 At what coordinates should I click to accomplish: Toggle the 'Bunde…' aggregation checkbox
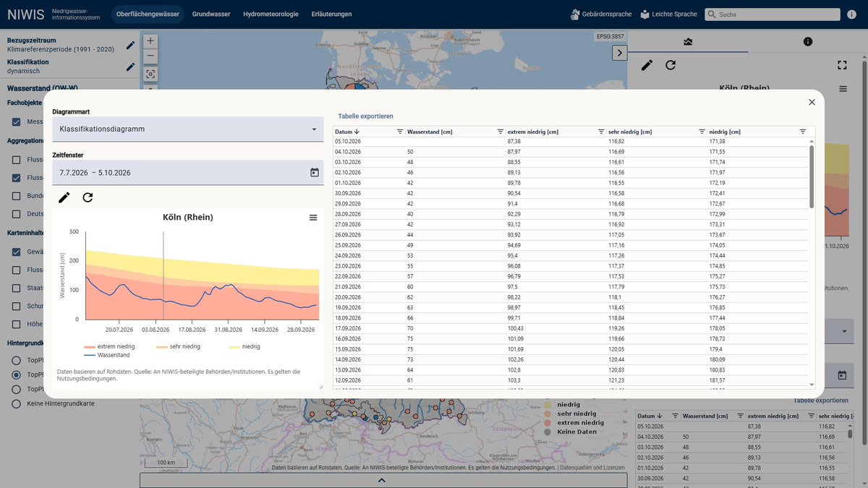click(x=17, y=196)
